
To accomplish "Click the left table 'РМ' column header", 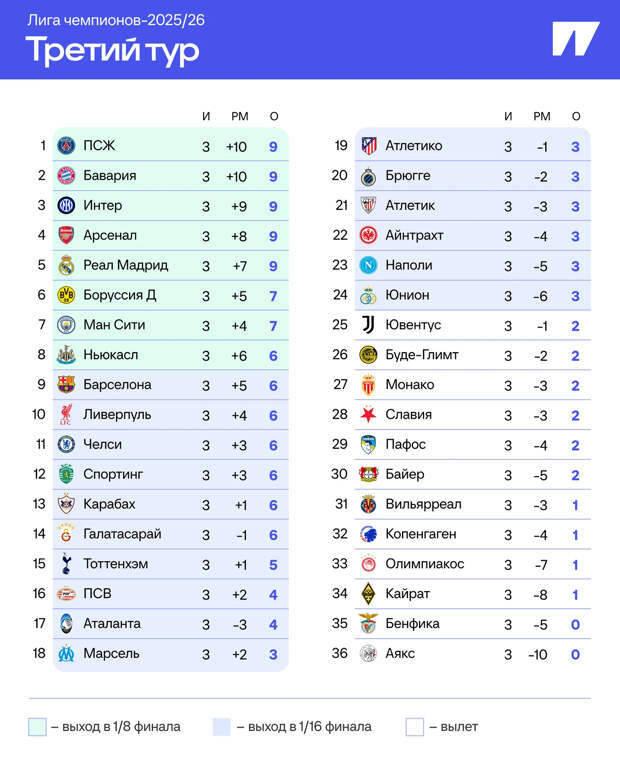I will click(x=240, y=116).
